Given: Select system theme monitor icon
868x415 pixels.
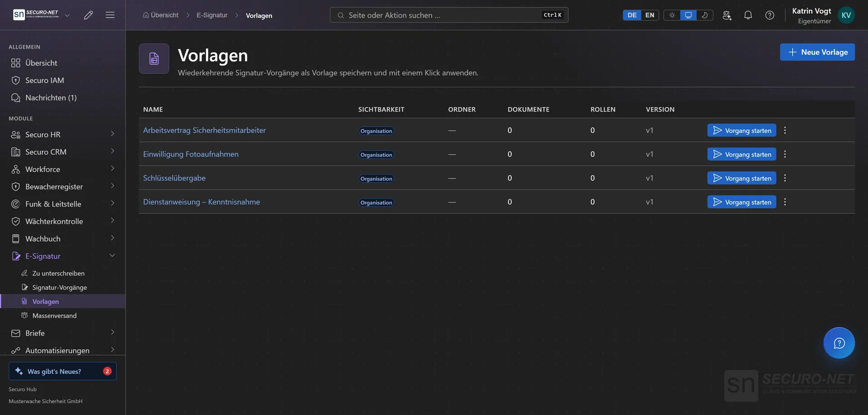Looking at the screenshot, I should pos(688,15).
